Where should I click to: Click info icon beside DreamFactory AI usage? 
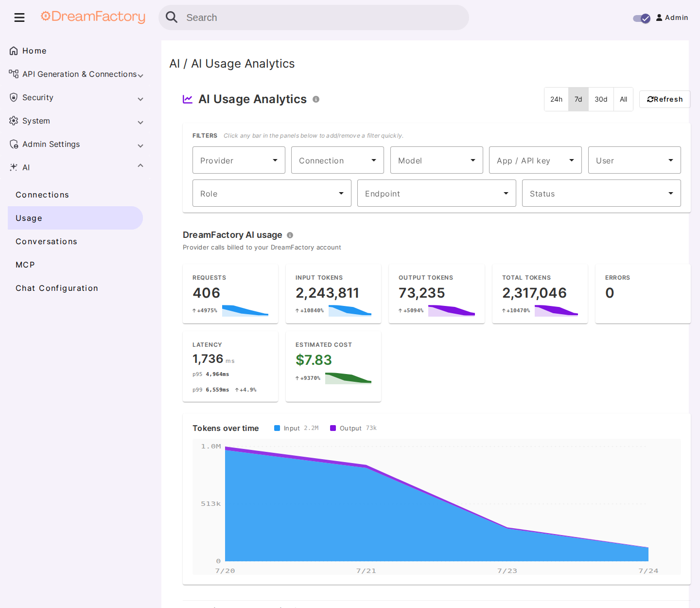(x=290, y=235)
